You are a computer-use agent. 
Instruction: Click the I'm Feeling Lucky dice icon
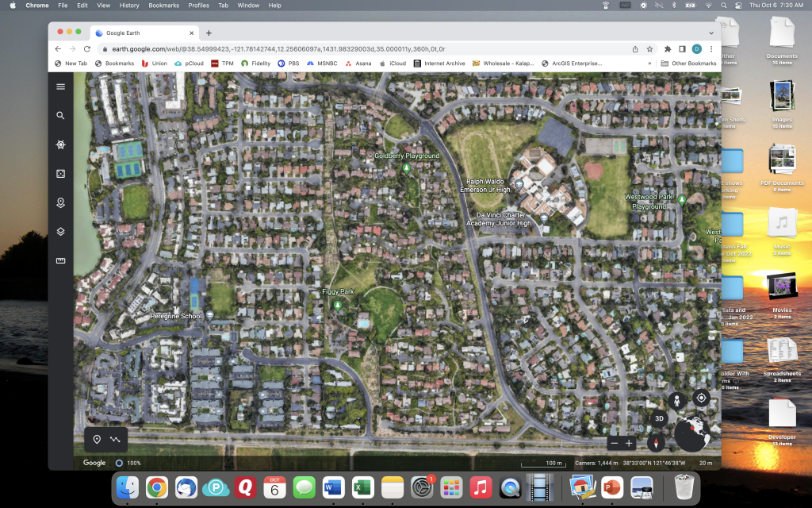60,173
